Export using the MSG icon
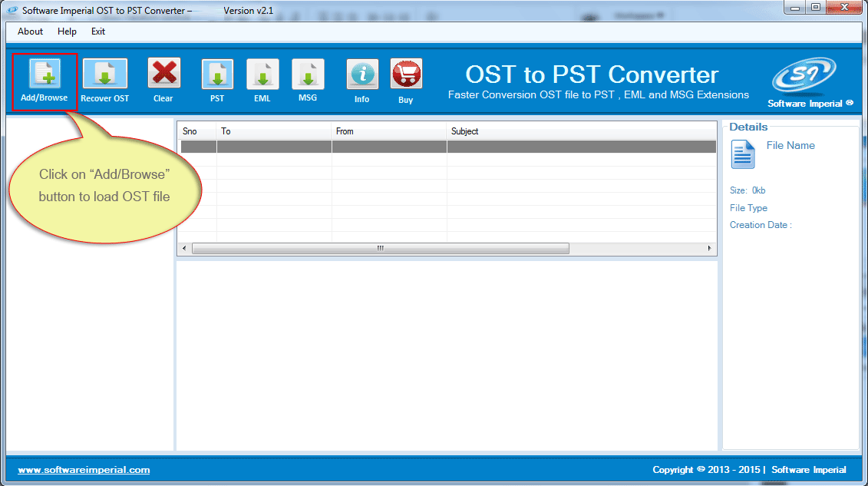The height and width of the screenshot is (486, 868). pos(308,74)
